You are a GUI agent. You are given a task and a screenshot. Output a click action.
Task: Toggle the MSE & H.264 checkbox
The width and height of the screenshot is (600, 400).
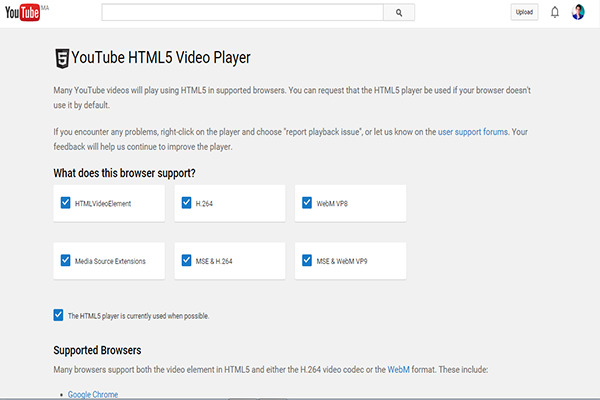tap(186, 260)
